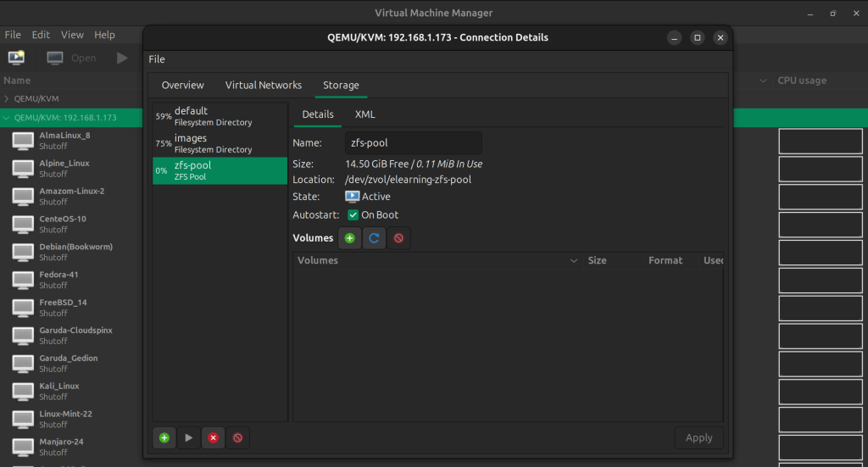Switch to the Virtual Networks tab

pos(264,86)
